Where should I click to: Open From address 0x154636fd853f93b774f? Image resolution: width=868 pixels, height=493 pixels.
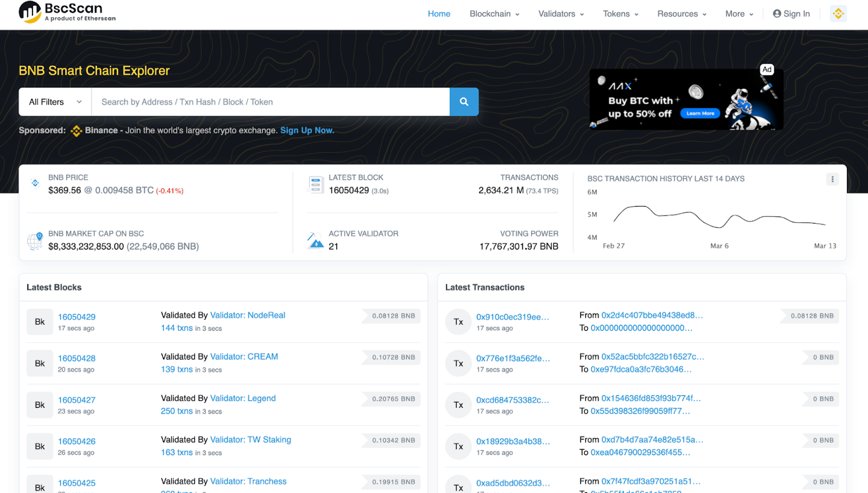click(652, 398)
